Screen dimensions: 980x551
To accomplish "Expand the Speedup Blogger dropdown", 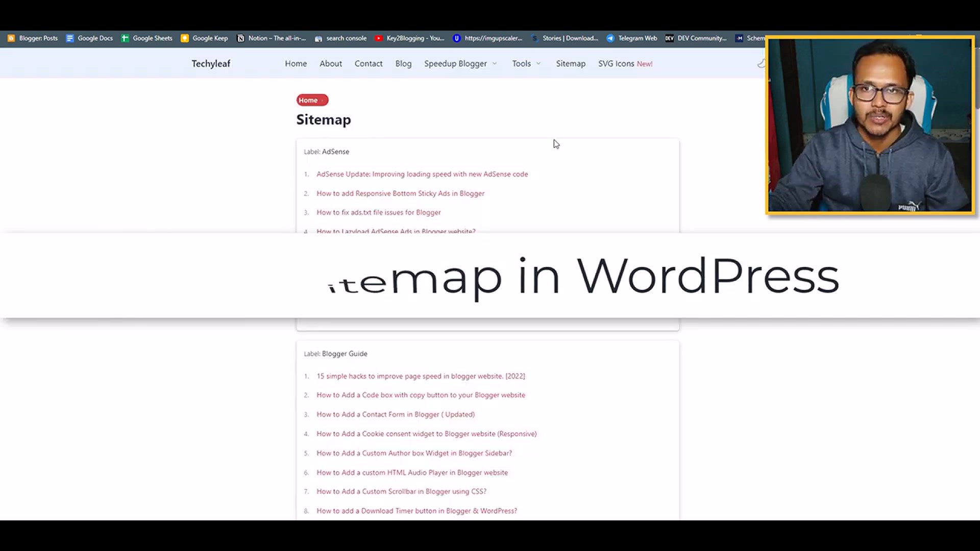I will pyautogui.click(x=460, y=64).
